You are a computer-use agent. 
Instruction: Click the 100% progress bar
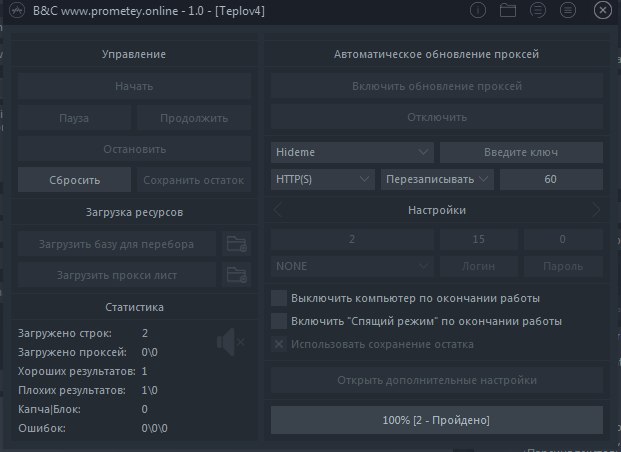point(437,420)
